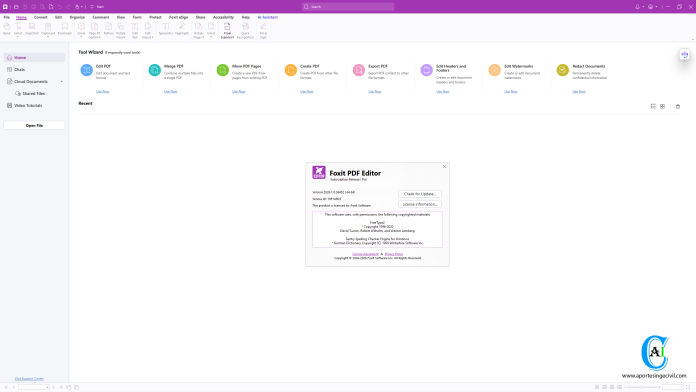
Task: Select Home in the left sidebar
Action: pos(35,58)
